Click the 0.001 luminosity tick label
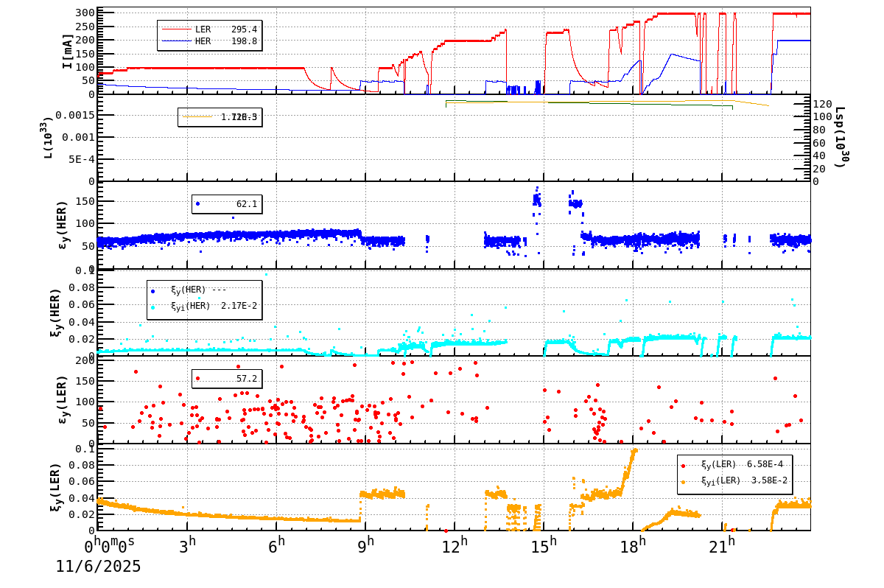The height and width of the screenshot is (588, 884). tap(78, 137)
